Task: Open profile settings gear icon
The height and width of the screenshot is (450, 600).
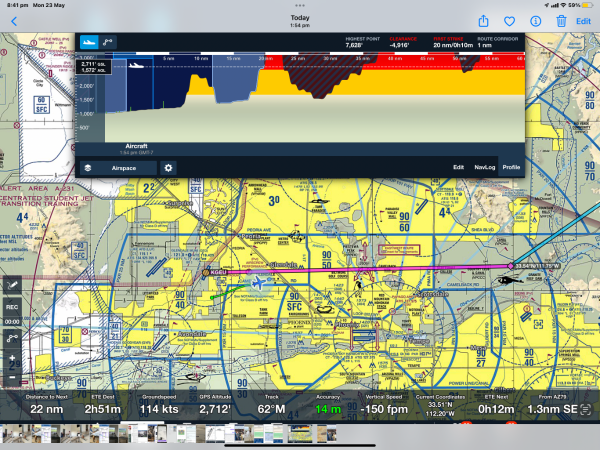Action: [x=168, y=168]
